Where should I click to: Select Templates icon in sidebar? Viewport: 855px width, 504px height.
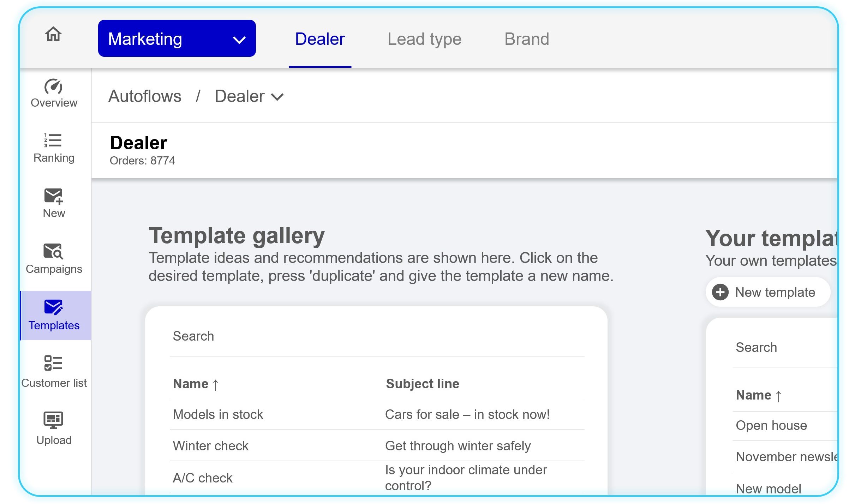(x=54, y=307)
